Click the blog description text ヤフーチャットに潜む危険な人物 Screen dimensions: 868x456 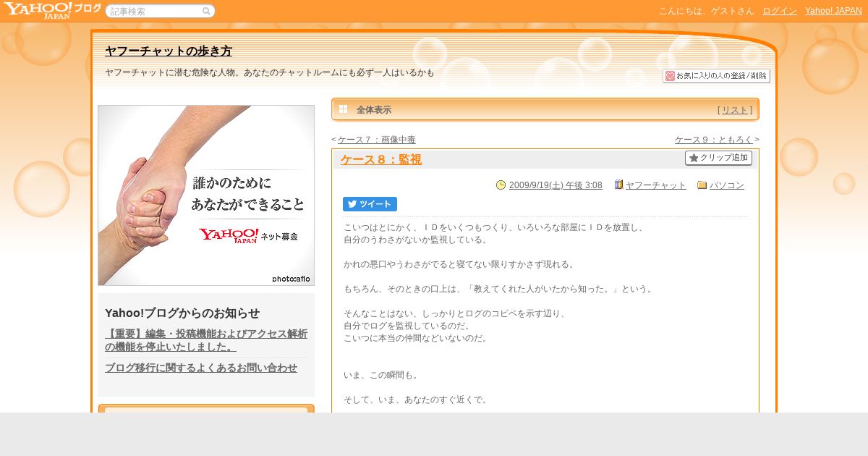click(270, 72)
